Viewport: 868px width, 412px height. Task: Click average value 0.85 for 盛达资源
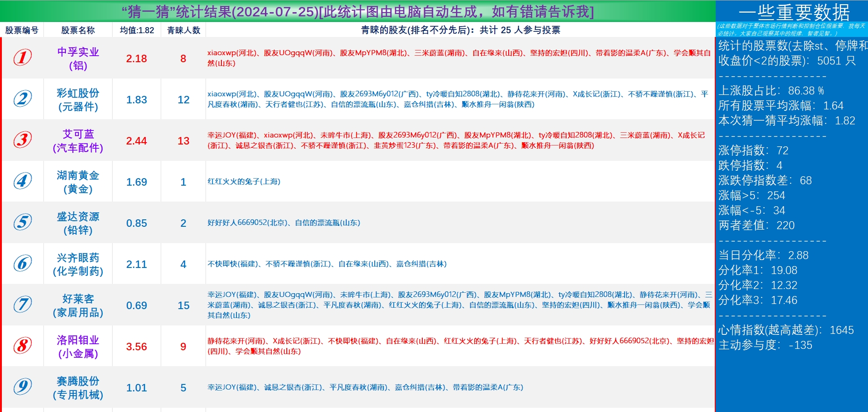point(136,223)
